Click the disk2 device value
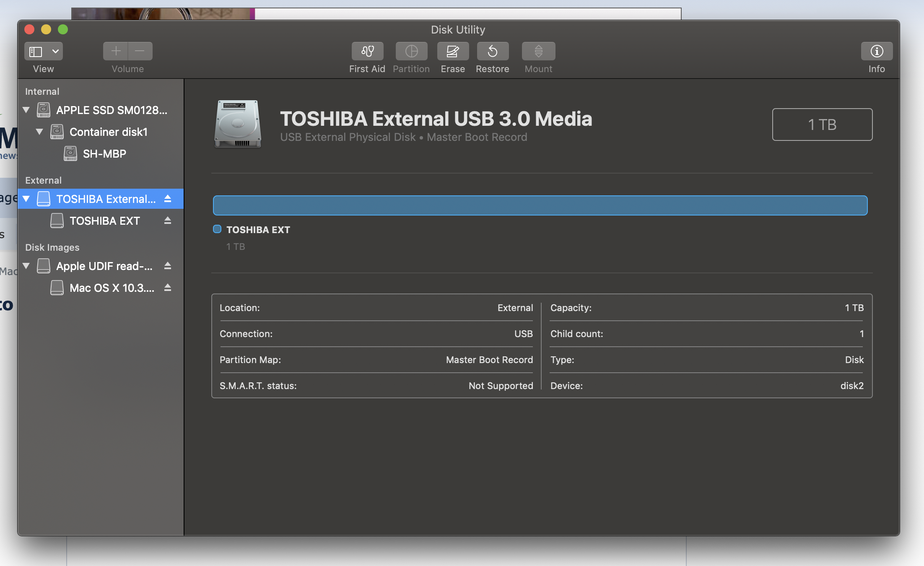 coord(852,386)
